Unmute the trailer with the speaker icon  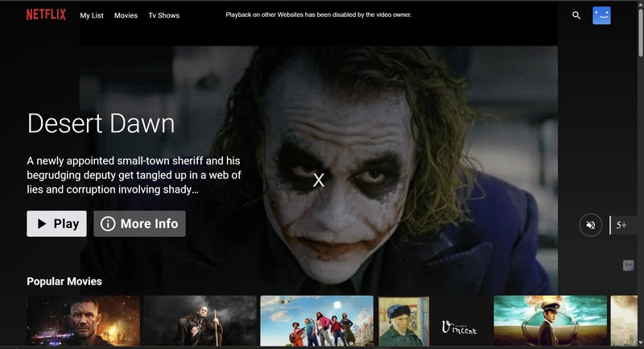click(590, 225)
